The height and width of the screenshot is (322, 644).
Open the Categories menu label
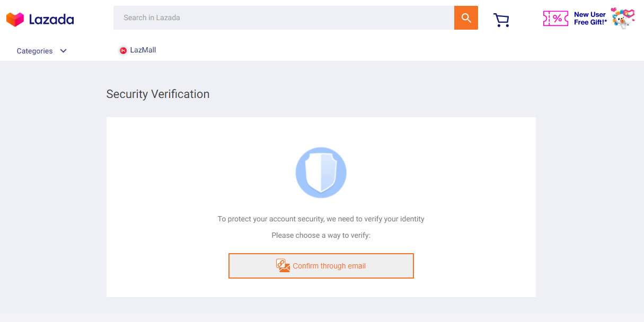click(x=34, y=51)
